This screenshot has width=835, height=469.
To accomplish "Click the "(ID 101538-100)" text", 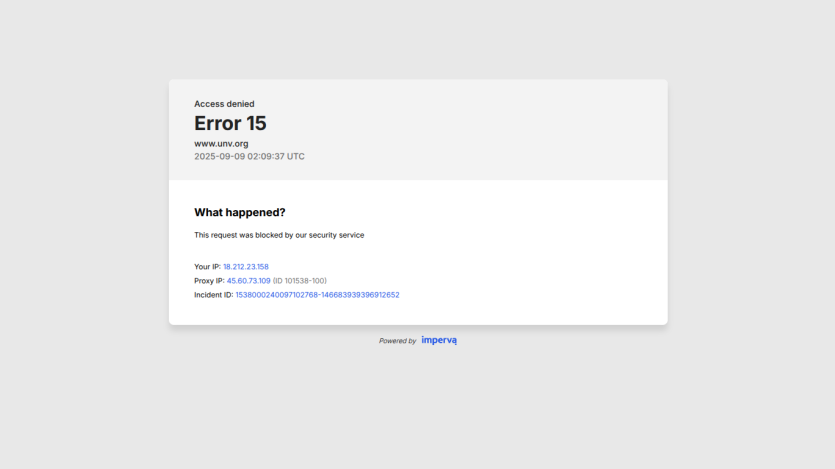I will click(x=300, y=281).
